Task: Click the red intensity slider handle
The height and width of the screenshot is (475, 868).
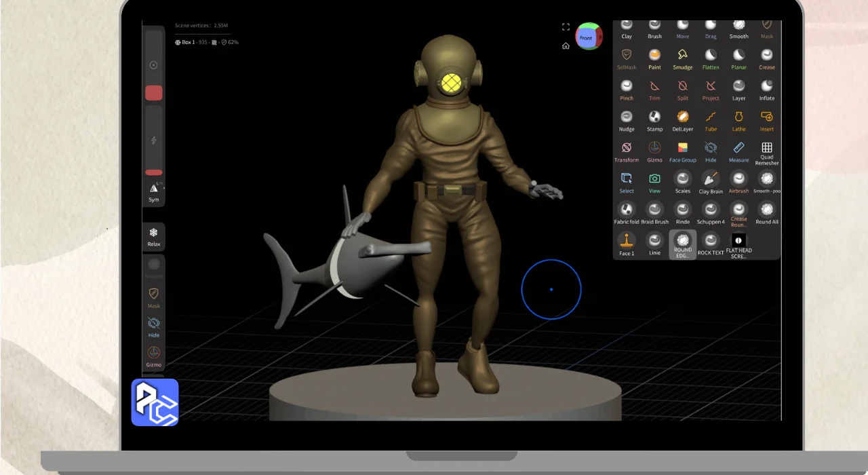Action: (154, 172)
